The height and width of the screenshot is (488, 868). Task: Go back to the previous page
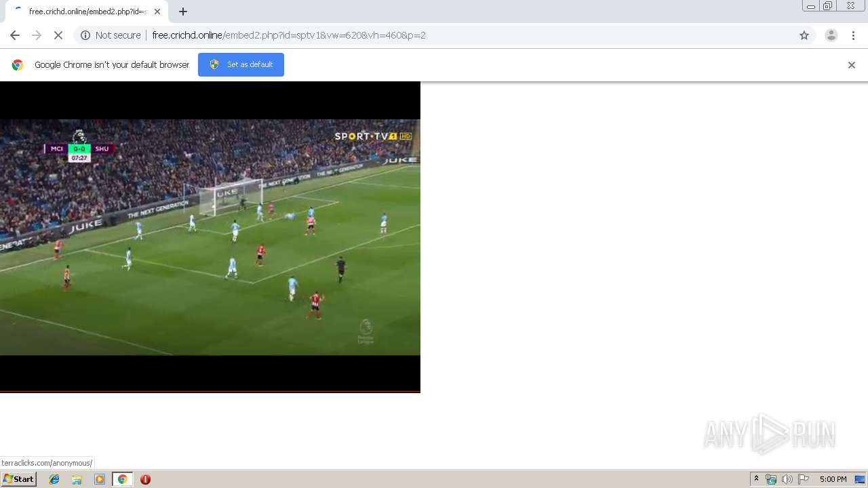15,35
